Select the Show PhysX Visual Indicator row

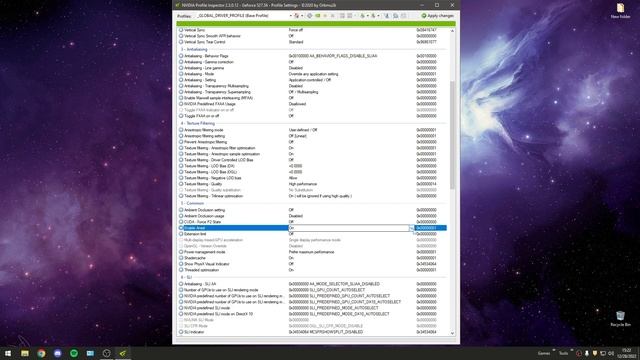(312, 264)
